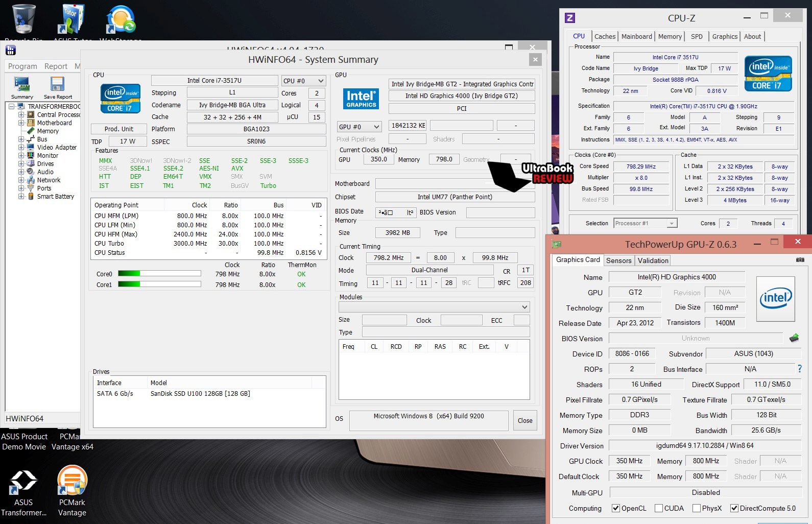
Task: Open the GPU #0 dropdown
Action: (x=359, y=127)
